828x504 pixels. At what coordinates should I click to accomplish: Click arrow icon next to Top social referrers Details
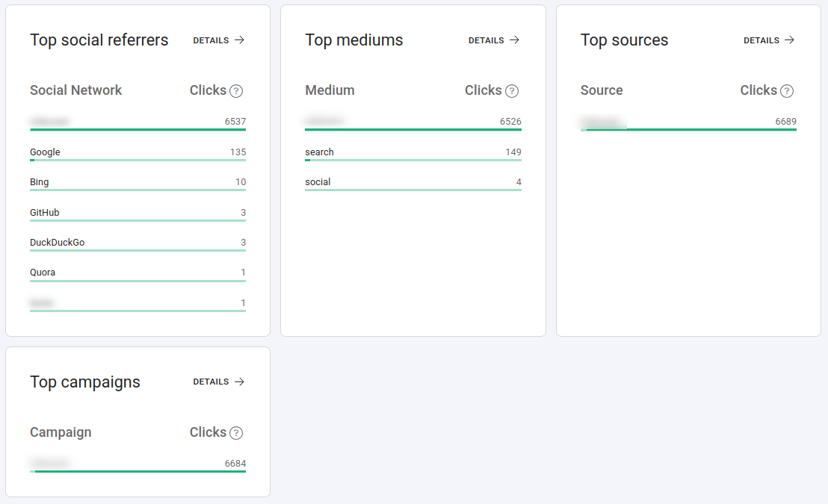click(x=240, y=40)
